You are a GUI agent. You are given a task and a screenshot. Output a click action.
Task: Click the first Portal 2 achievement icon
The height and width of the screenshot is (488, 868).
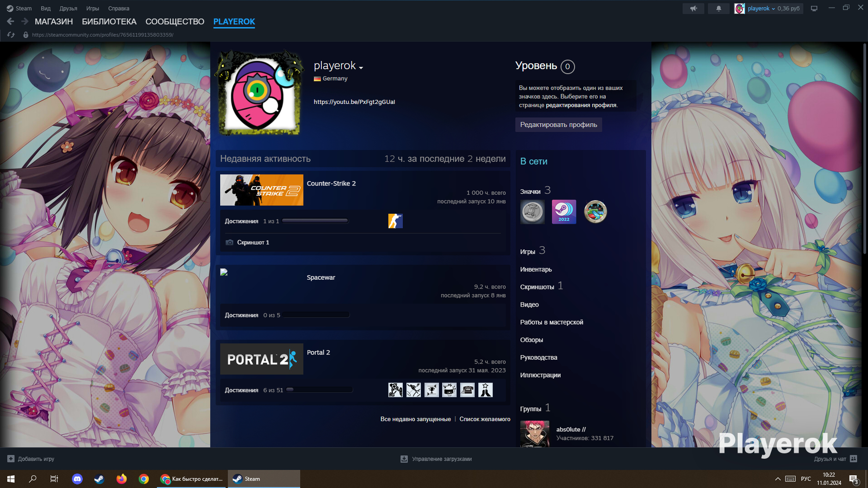[395, 390]
